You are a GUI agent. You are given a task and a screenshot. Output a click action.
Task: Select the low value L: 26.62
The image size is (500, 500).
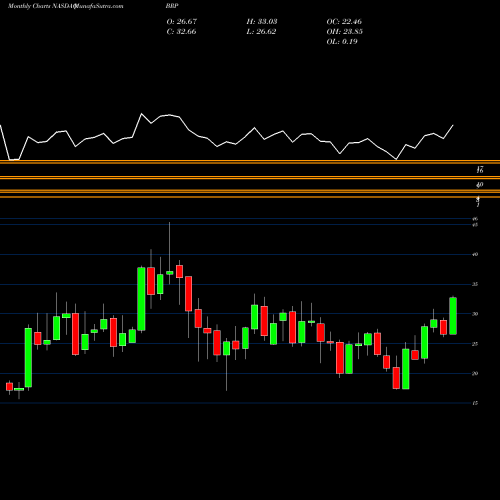(261, 32)
